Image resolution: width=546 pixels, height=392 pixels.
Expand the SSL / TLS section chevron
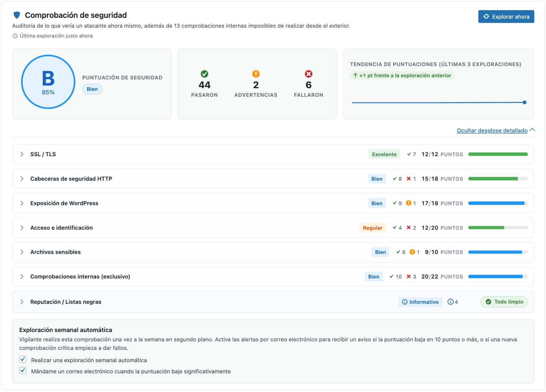[22, 154]
